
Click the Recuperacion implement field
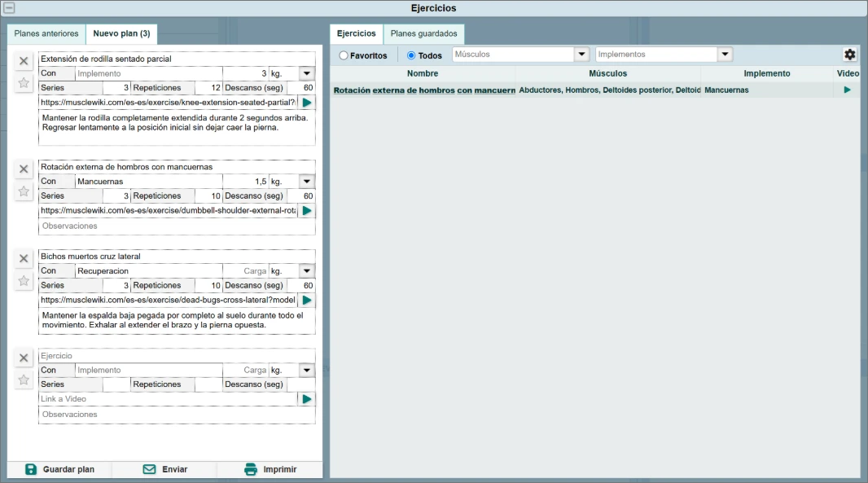click(x=149, y=271)
